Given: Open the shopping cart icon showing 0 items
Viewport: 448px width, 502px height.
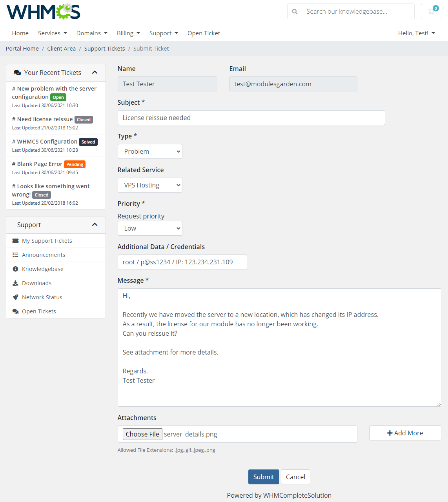Looking at the screenshot, I should 431,11.
